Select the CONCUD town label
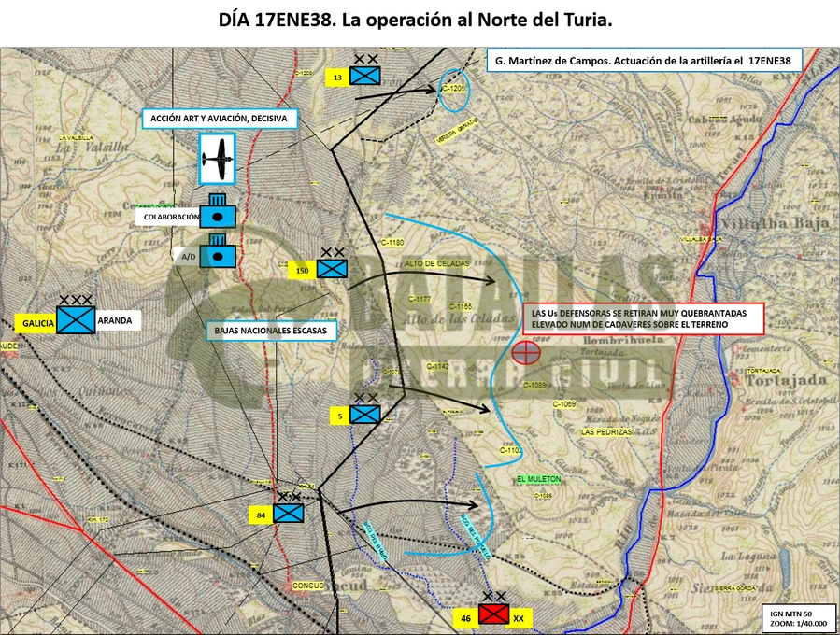This screenshot has height=635, width=840. click(x=308, y=586)
